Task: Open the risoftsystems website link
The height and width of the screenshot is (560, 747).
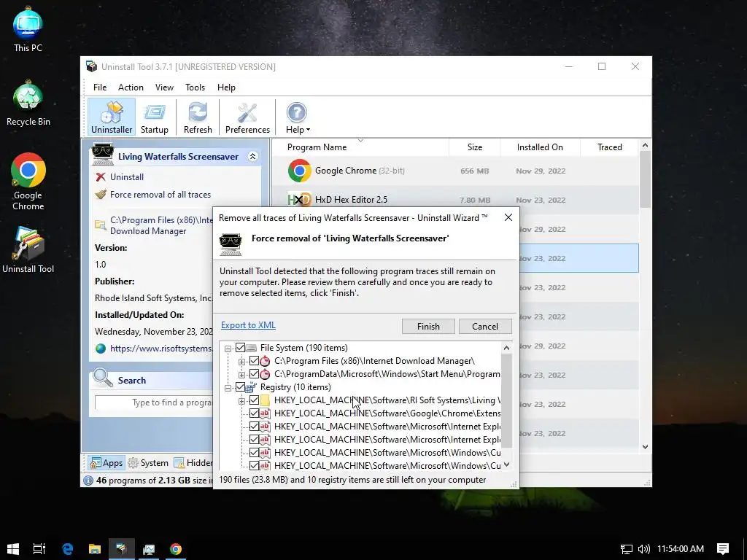Action: (x=161, y=348)
